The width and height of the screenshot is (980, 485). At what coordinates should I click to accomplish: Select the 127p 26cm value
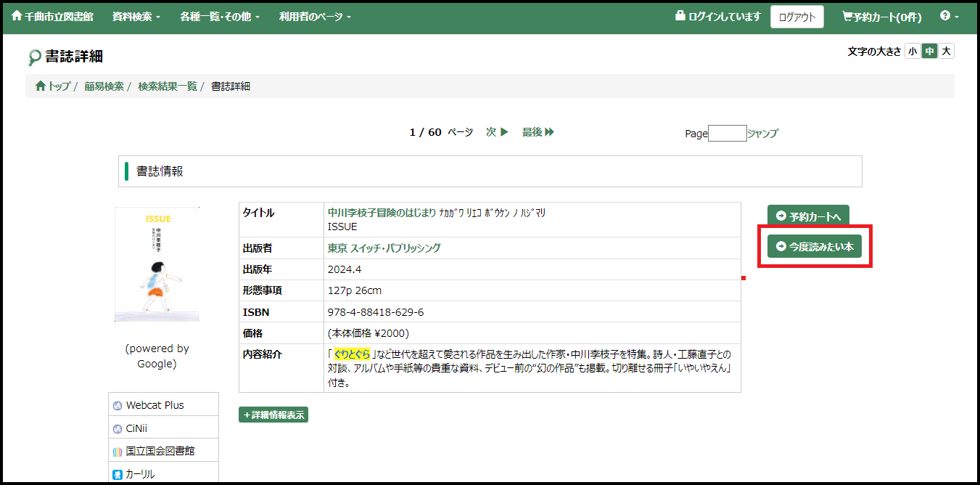pos(355,290)
